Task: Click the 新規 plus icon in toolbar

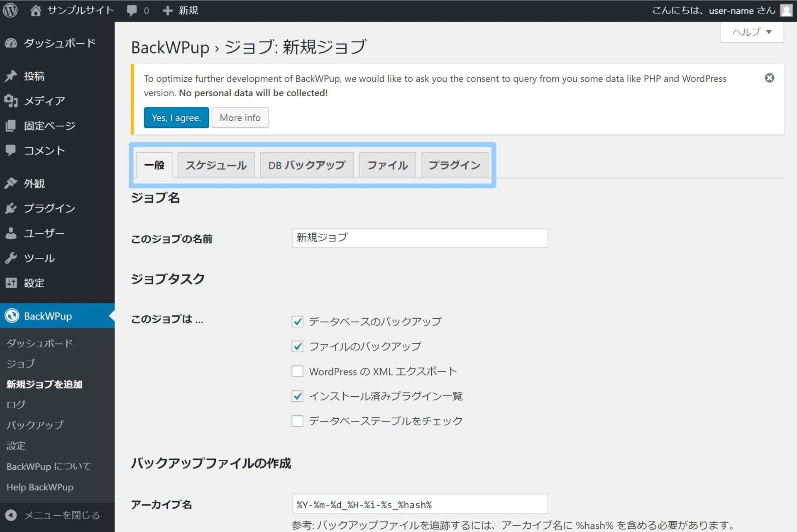Action: click(167, 10)
